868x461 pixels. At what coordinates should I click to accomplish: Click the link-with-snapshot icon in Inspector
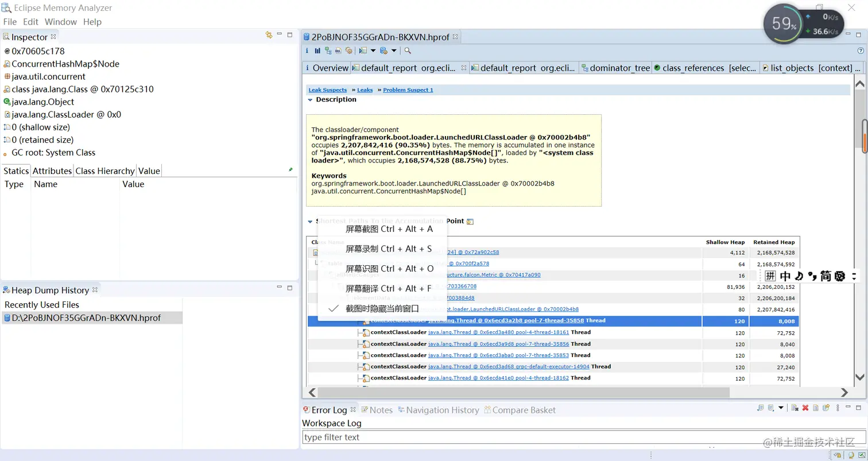point(269,35)
